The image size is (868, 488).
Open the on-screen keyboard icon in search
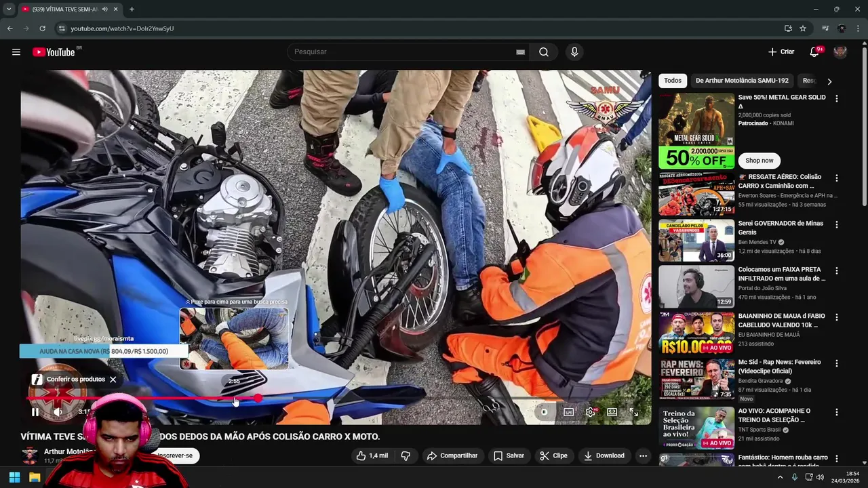point(520,52)
